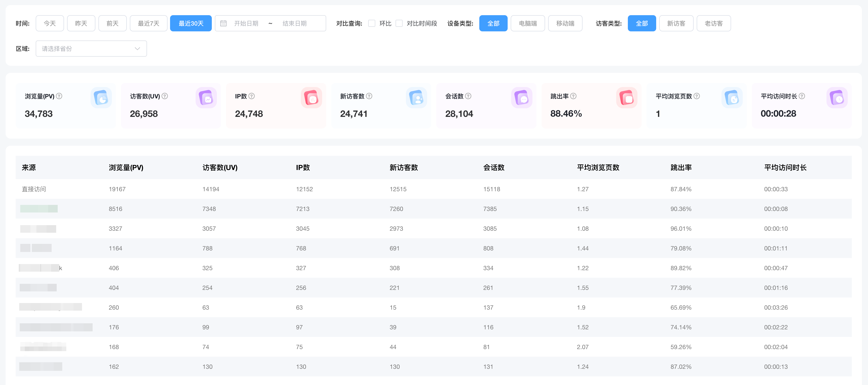Click the bounce rate 87.02%
The image size is (868, 385).
pyautogui.click(x=681, y=367)
